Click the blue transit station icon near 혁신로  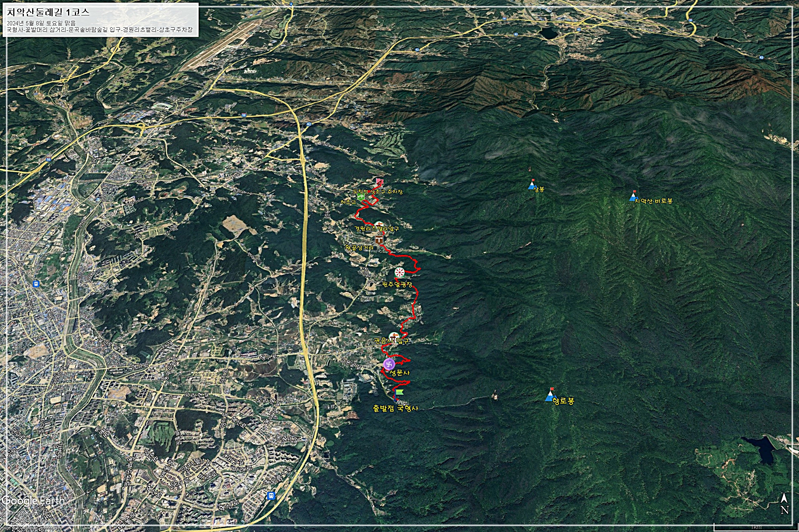[271, 496]
